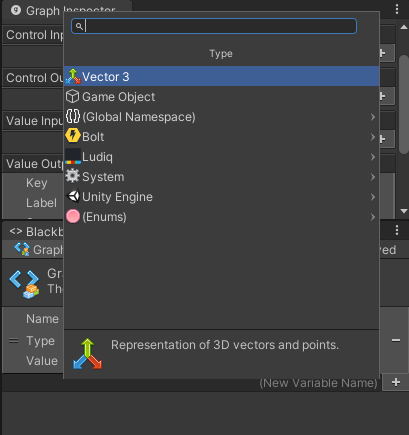Grab the variable reorder handle icon
The height and width of the screenshot is (435, 409).
(13, 341)
